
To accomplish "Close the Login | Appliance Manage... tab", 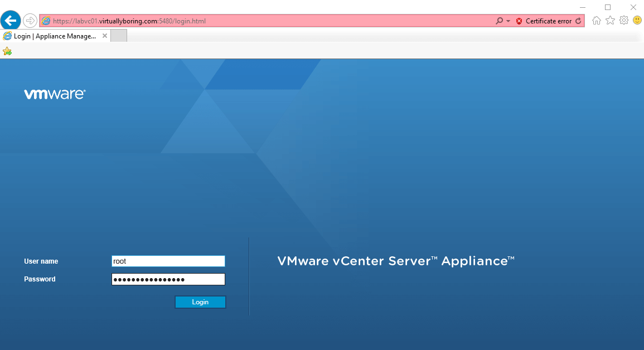I will (105, 36).
